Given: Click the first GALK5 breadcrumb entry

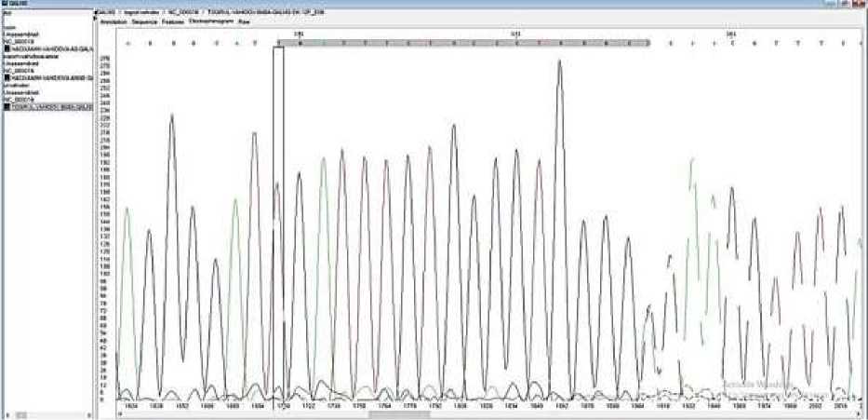Looking at the screenshot, I should pos(107,11).
